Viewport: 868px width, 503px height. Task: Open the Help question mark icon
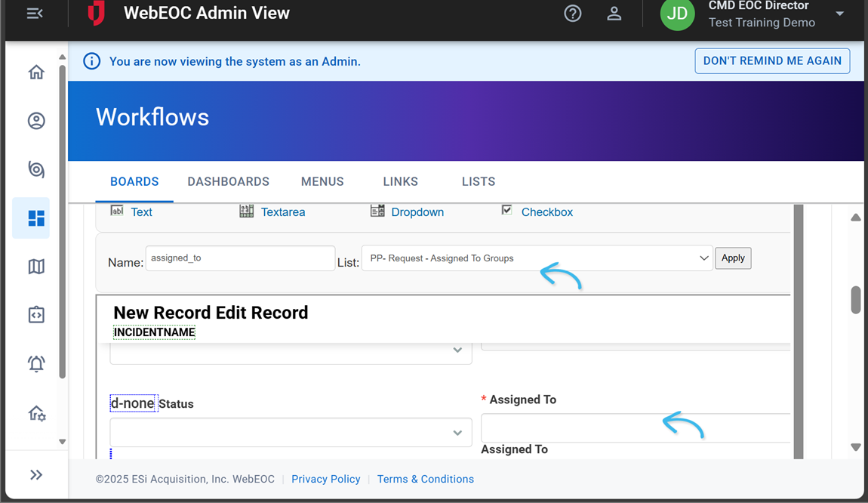point(572,13)
